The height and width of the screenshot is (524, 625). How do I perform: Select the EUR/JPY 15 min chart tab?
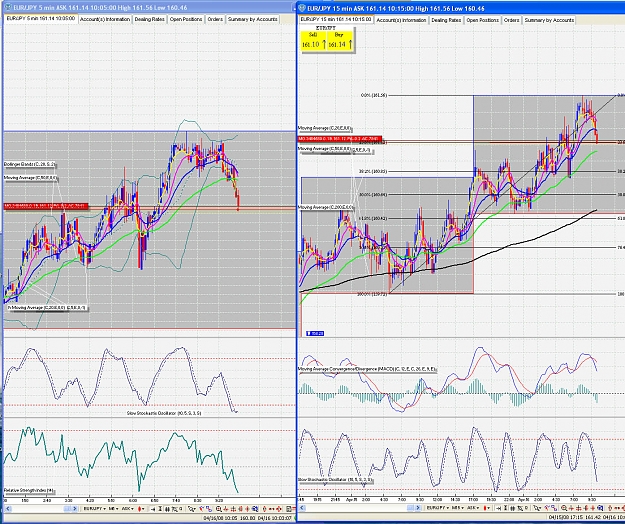point(336,20)
